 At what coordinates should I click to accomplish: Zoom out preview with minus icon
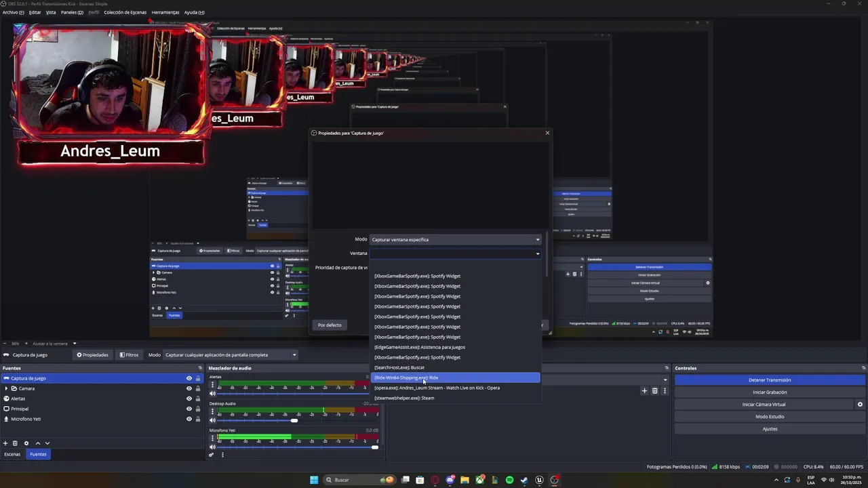(5, 344)
